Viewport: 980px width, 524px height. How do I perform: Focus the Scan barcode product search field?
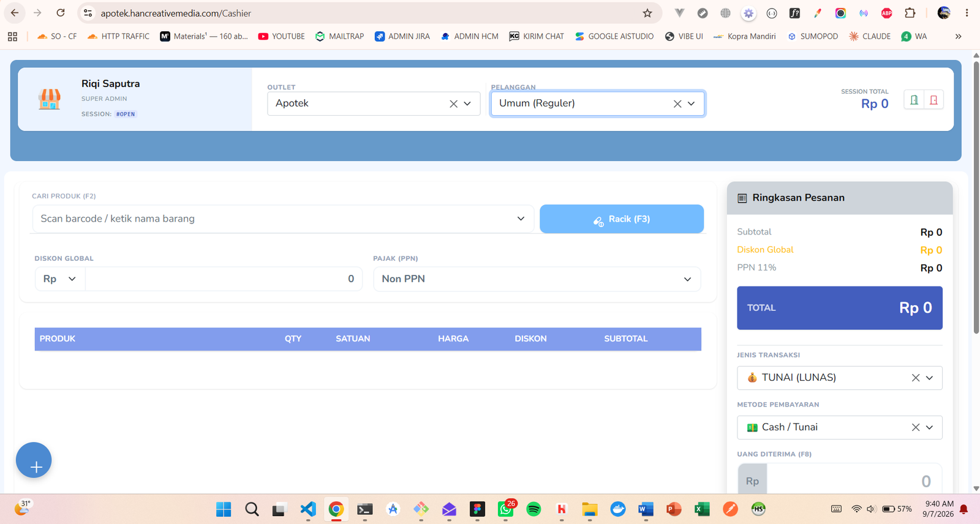283,219
